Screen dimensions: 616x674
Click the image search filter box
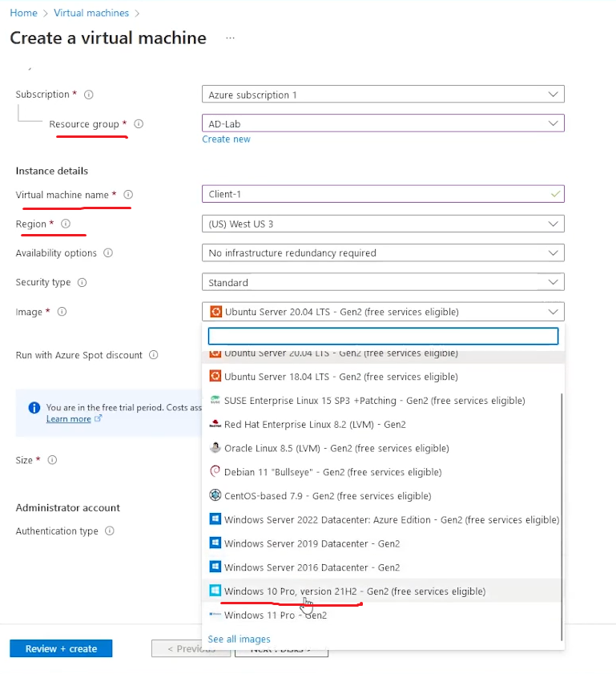pyautogui.click(x=383, y=336)
